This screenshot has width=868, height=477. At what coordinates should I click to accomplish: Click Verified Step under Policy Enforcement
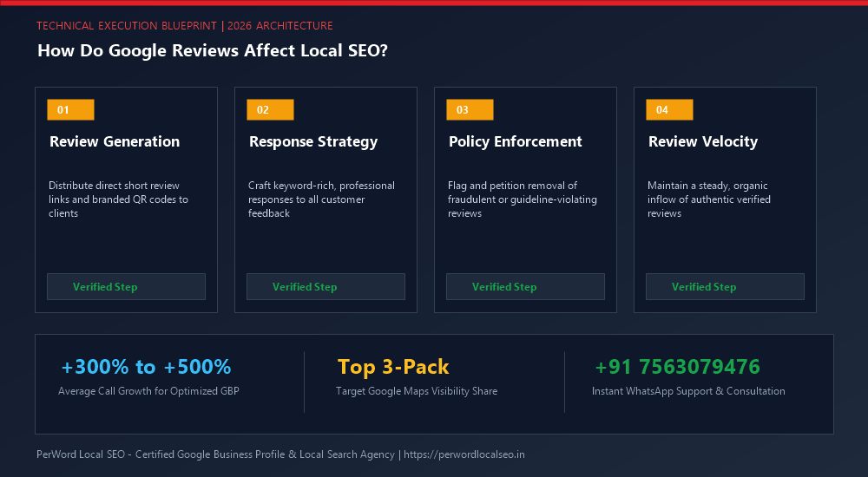525,287
